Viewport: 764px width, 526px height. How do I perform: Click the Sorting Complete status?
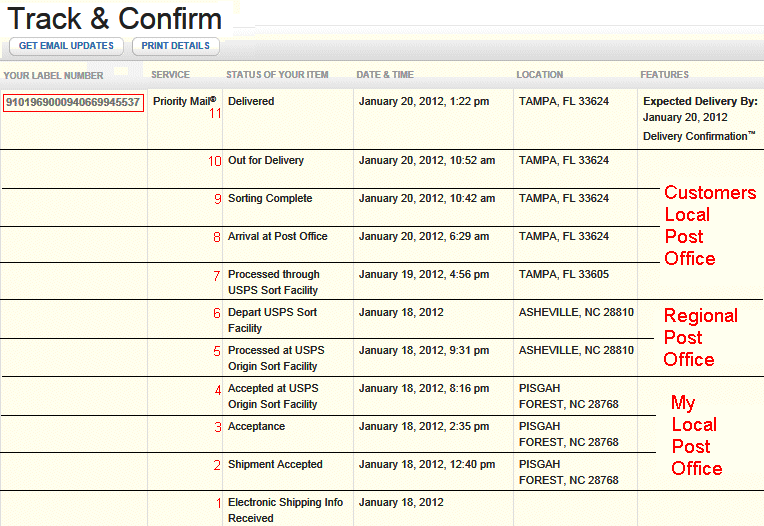click(270, 198)
